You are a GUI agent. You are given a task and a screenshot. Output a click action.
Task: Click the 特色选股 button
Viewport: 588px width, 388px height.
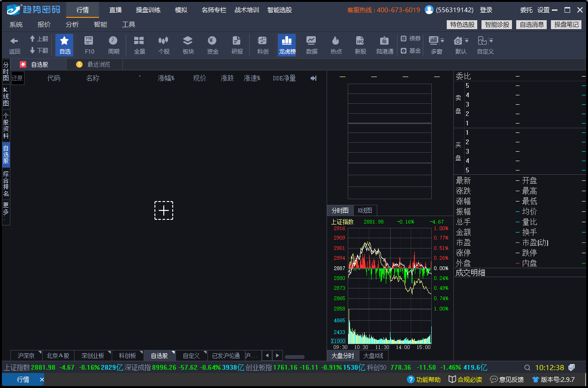462,24
